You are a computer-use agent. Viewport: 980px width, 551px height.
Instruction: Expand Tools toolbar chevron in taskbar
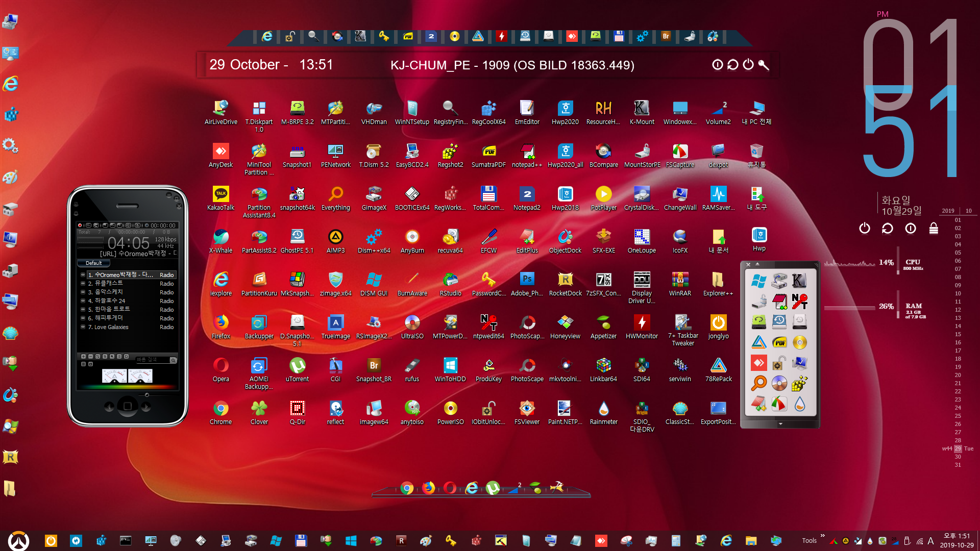tap(822, 535)
